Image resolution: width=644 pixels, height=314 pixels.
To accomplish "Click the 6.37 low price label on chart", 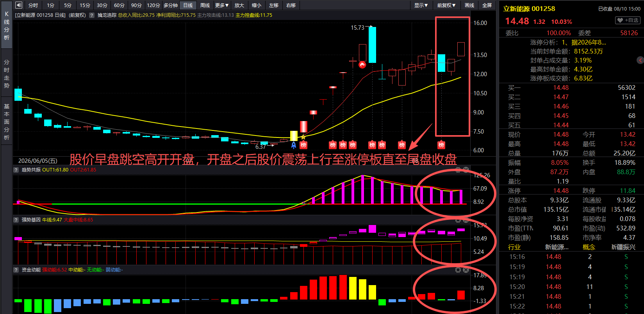I will coord(260,147).
